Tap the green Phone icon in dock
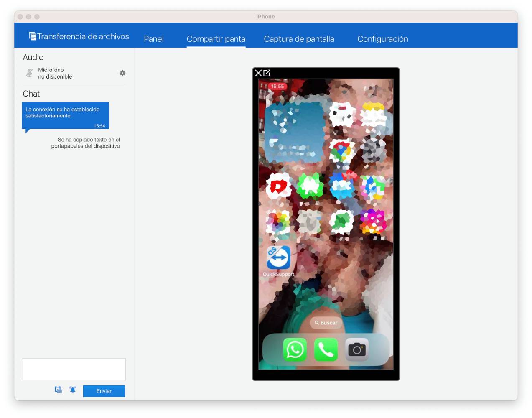 [x=326, y=349]
